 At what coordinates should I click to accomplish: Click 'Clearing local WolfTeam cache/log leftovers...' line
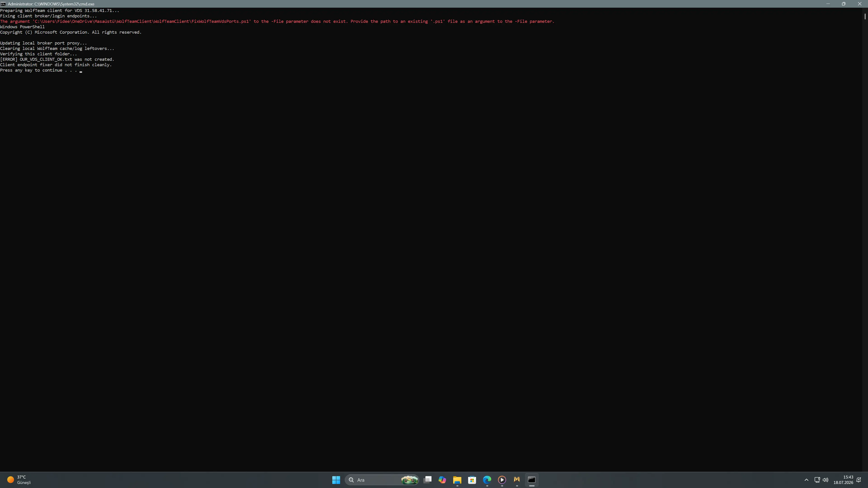(57, 49)
